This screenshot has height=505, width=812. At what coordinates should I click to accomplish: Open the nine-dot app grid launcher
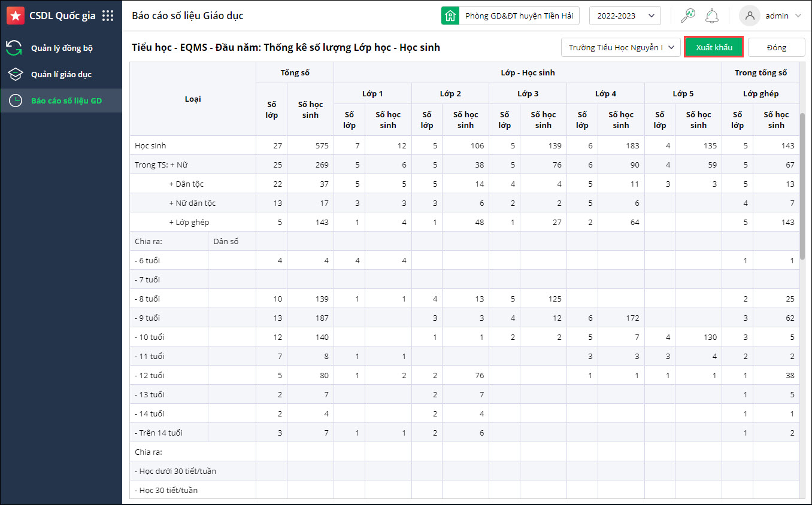pos(108,16)
